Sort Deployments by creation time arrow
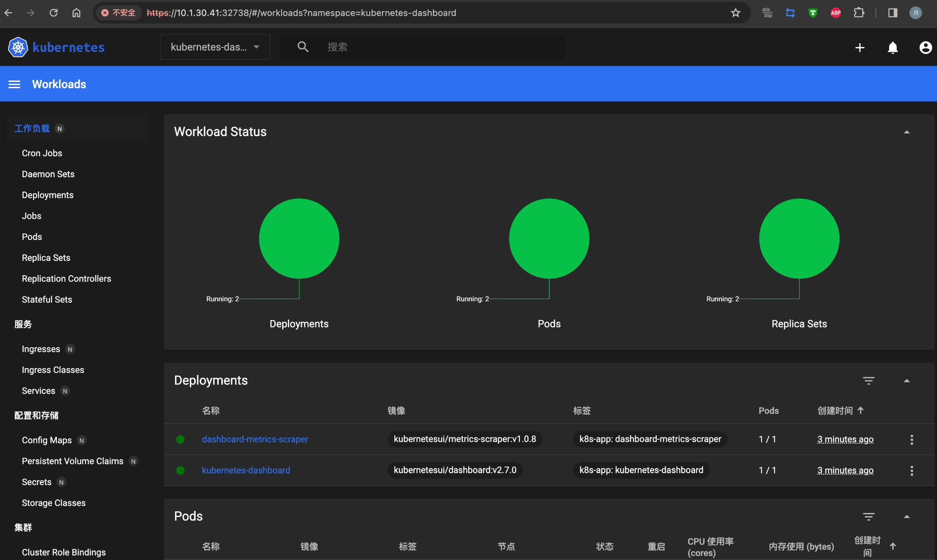This screenshot has height=560, width=937. 860,410
